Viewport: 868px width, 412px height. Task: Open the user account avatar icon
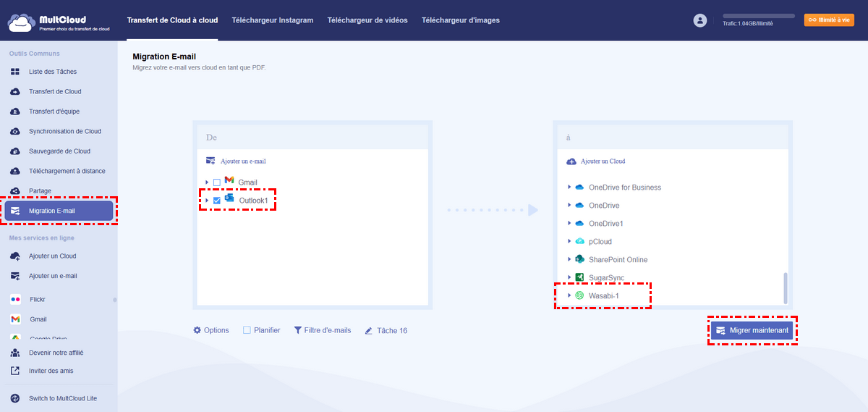click(x=699, y=21)
